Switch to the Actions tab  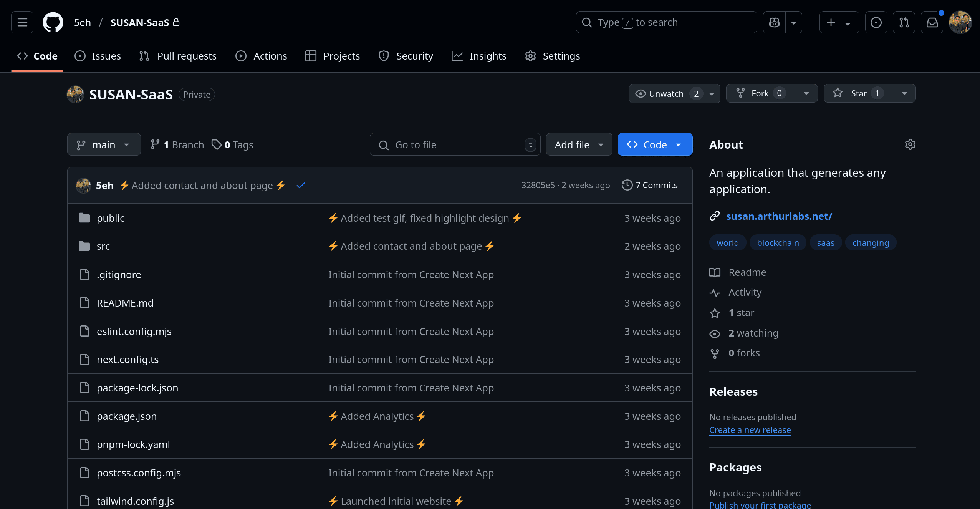point(261,56)
